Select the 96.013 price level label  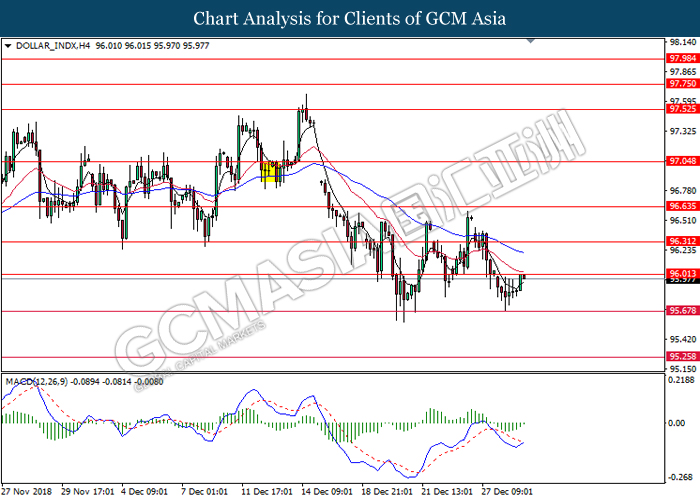tap(683, 274)
